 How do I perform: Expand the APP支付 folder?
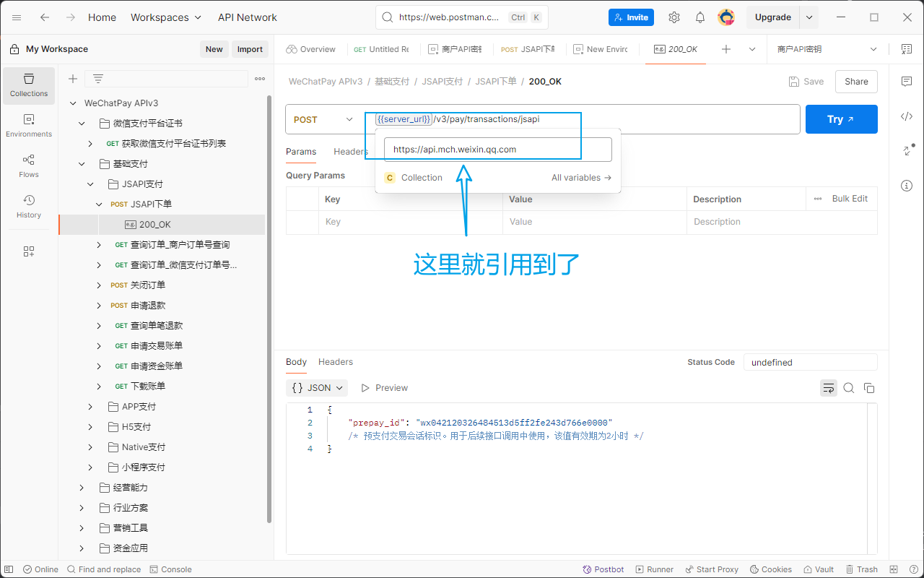[90, 407]
